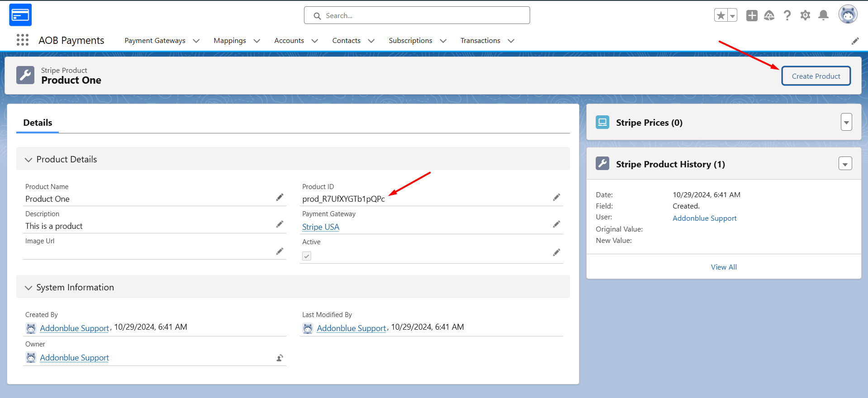Open Created By Addonblue Support link
The image size is (868, 398).
click(x=74, y=328)
